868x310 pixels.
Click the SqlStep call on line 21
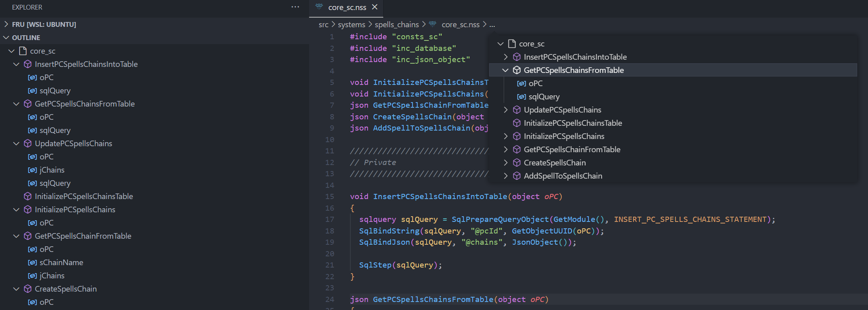(x=375, y=265)
